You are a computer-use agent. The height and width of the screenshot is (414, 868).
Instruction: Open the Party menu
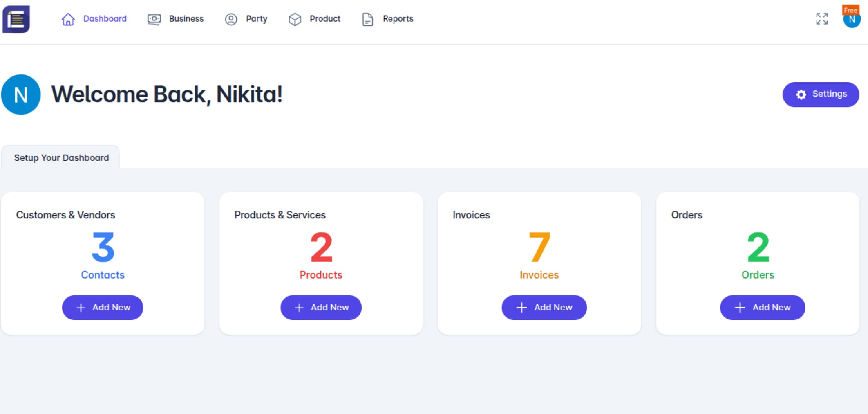[256, 19]
